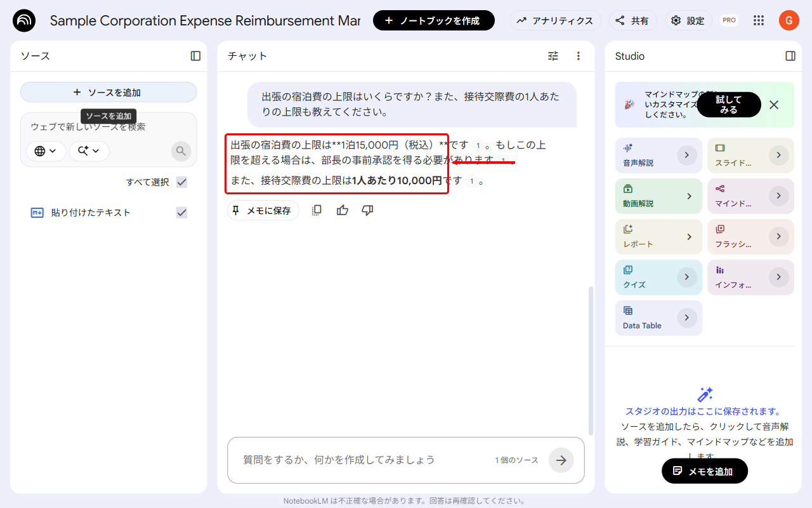The image size is (812, 508).
Task: Open the G account avatar
Action: point(789,20)
